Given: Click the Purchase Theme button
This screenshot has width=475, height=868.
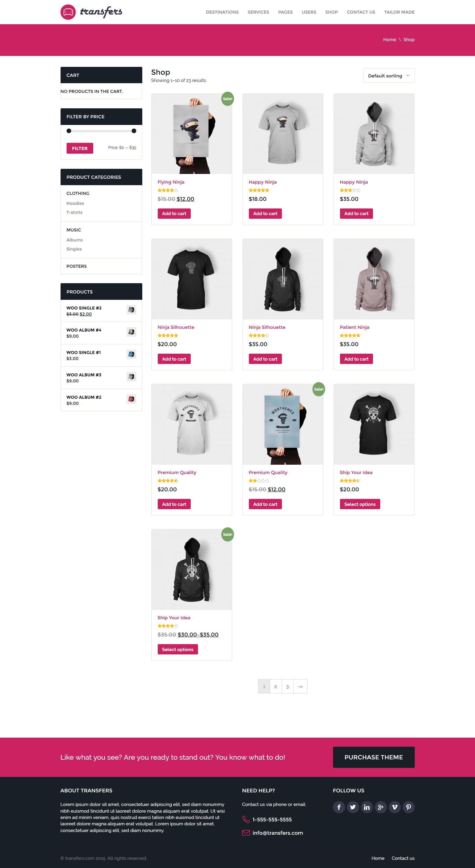Looking at the screenshot, I should (x=374, y=757).
